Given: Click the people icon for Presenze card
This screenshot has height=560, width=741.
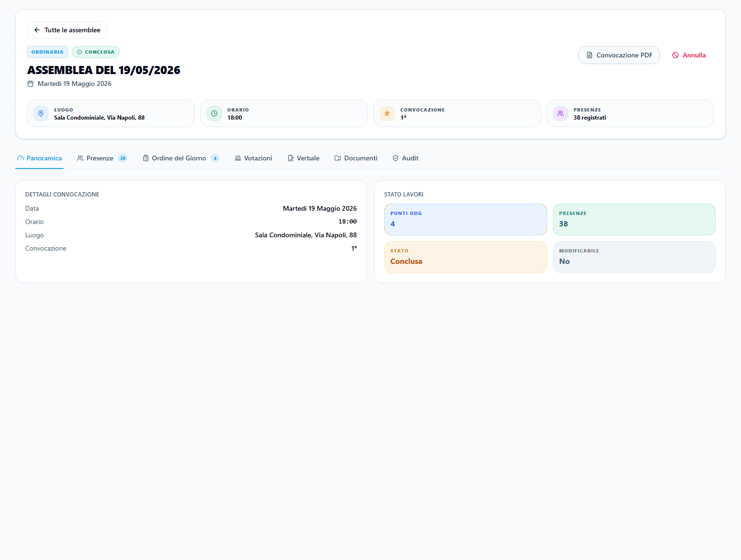Looking at the screenshot, I should click(x=560, y=113).
